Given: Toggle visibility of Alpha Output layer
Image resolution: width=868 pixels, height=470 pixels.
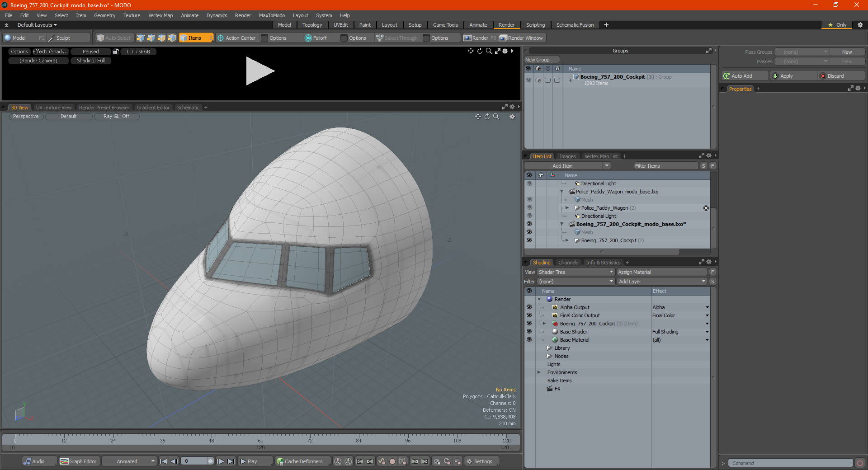Looking at the screenshot, I should tap(529, 307).
